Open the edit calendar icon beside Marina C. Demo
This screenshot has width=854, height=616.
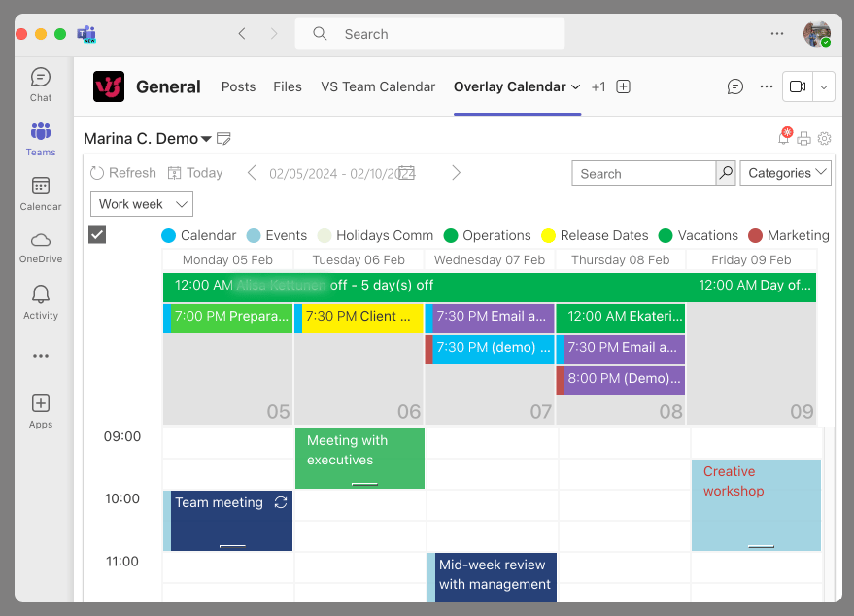(x=223, y=138)
